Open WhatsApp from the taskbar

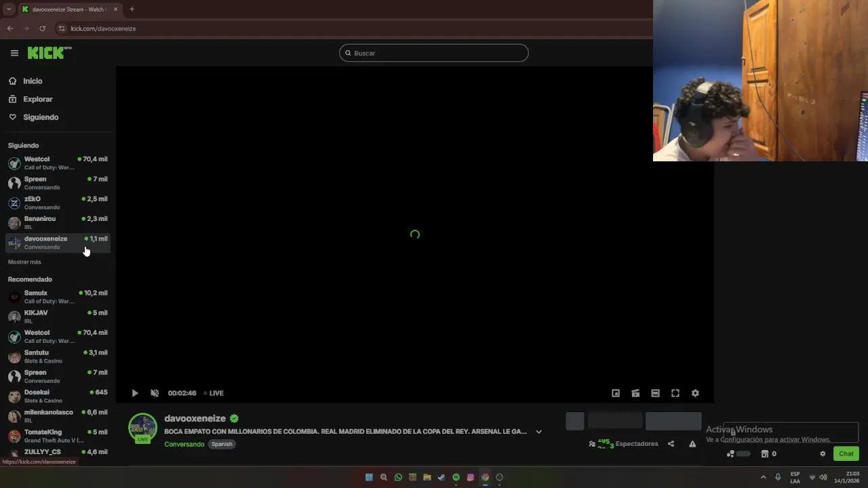tap(398, 477)
